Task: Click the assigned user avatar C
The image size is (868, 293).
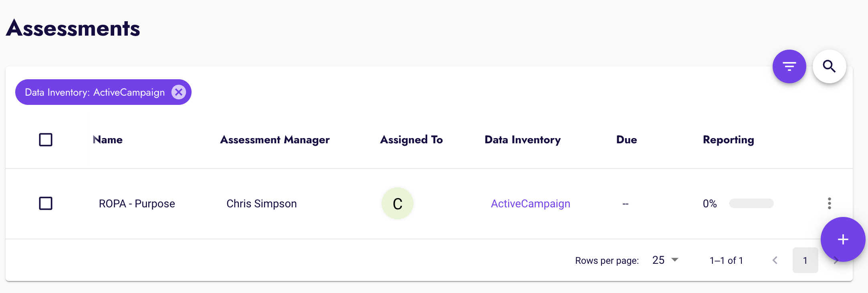Action: [x=397, y=203]
